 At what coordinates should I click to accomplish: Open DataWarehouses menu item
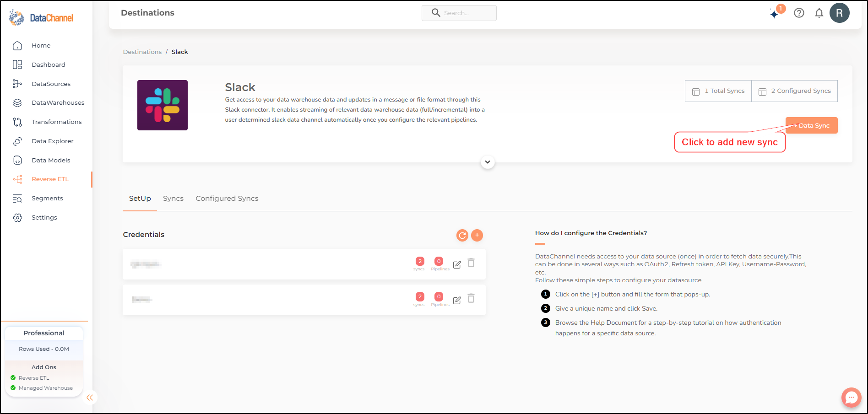58,103
